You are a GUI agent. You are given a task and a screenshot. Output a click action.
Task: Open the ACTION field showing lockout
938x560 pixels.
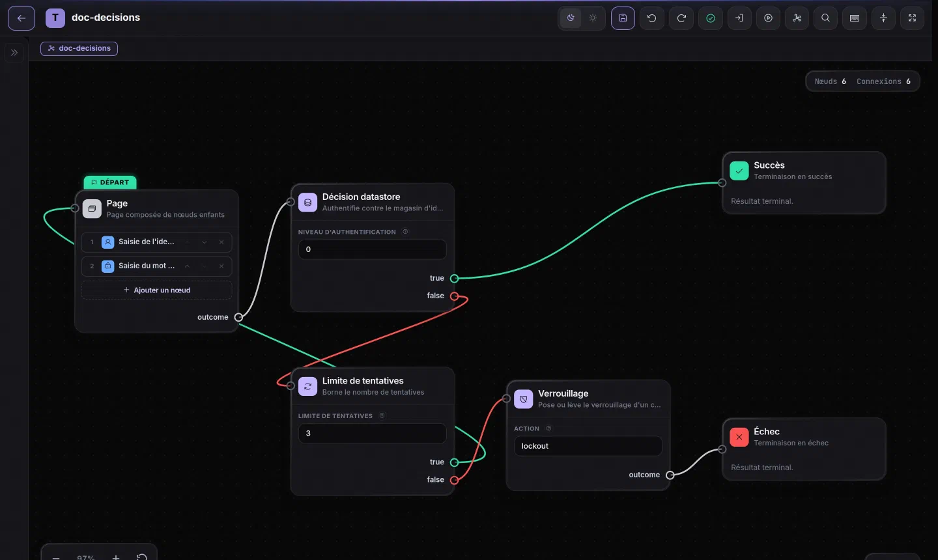pos(588,446)
